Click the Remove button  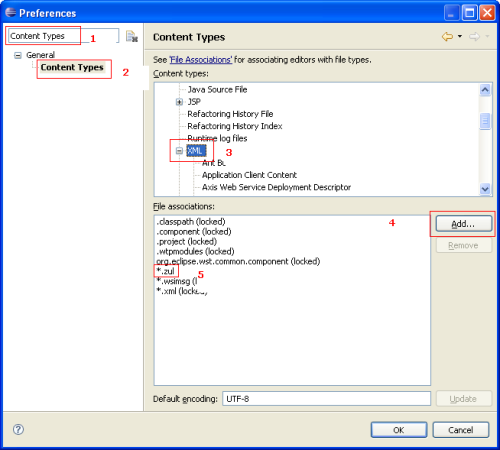coord(464,246)
